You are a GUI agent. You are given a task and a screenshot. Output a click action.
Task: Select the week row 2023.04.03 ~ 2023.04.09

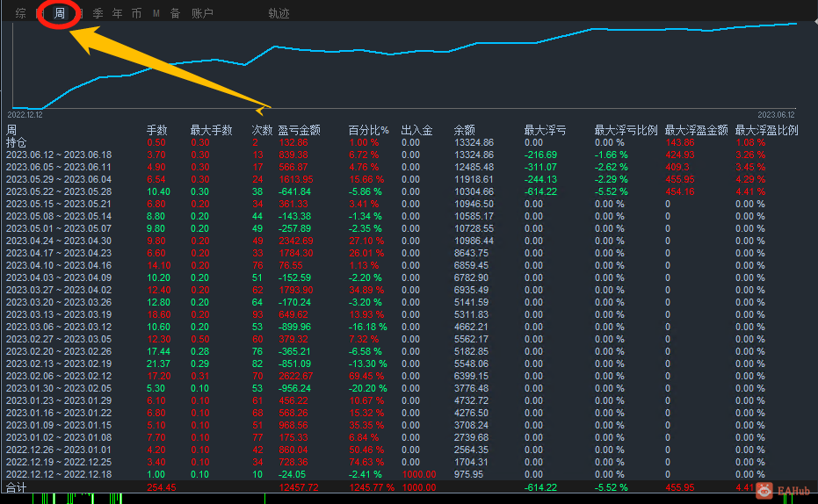(59, 277)
